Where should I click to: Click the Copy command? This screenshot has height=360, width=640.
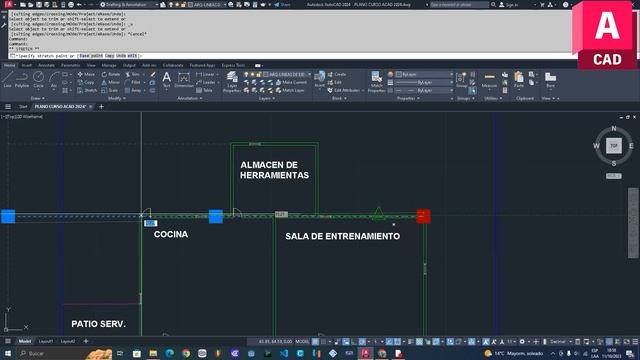point(86,82)
